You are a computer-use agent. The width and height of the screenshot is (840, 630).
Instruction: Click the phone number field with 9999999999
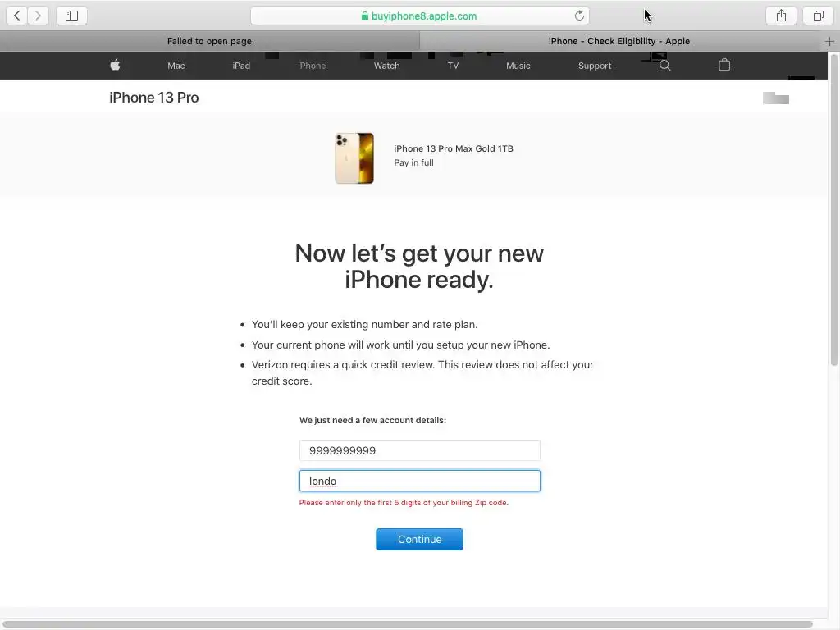[419, 450]
